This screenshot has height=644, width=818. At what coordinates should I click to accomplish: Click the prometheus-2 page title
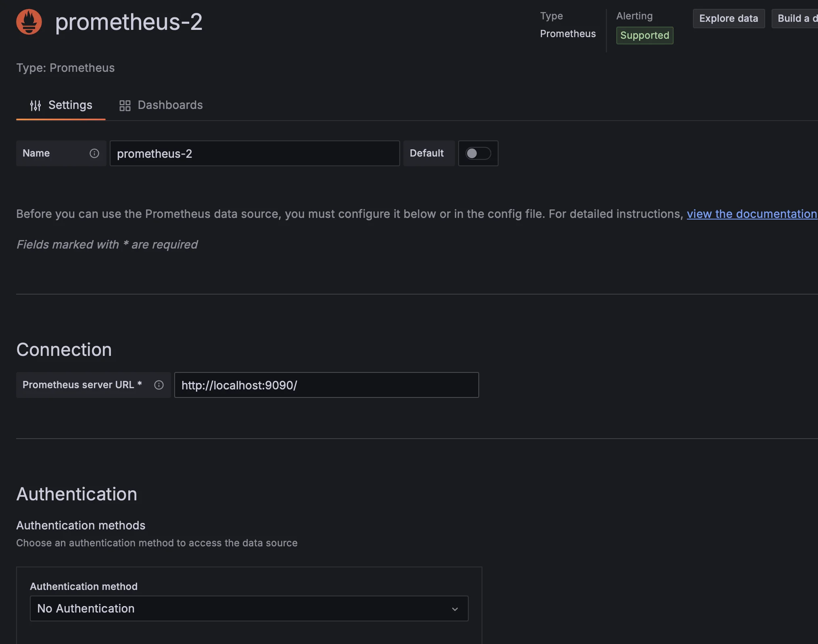[129, 22]
